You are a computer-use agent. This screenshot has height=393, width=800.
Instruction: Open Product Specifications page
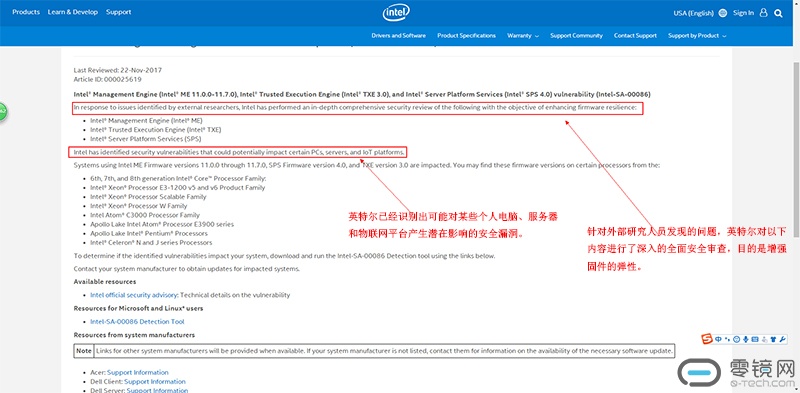coord(466,36)
